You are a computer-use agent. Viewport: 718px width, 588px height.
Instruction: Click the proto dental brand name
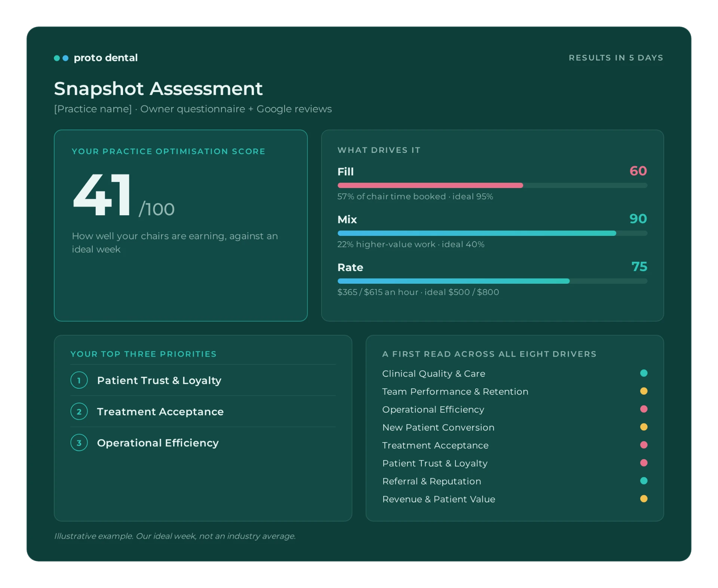pyautogui.click(x=106, y=58)
